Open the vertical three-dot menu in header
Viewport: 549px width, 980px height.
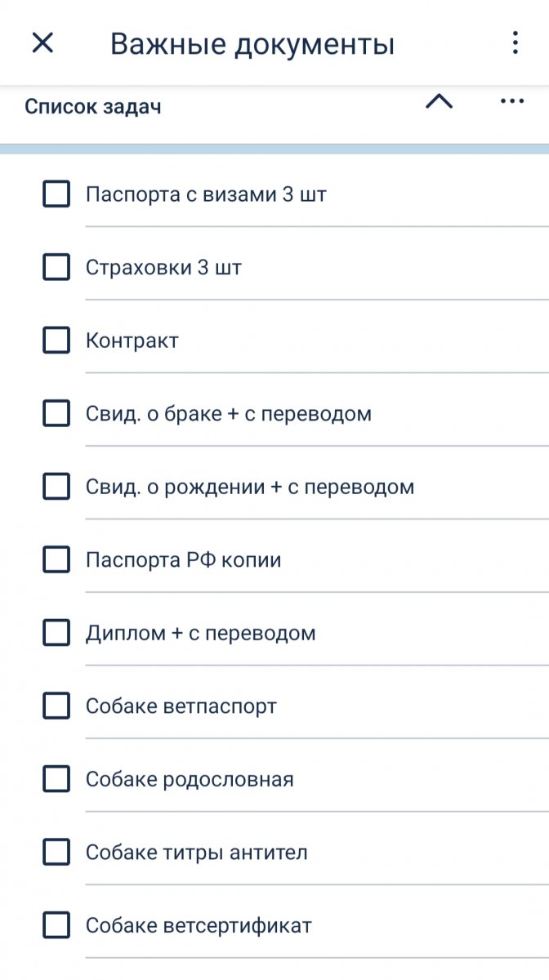pyautogui.click(x=515, y=43)
